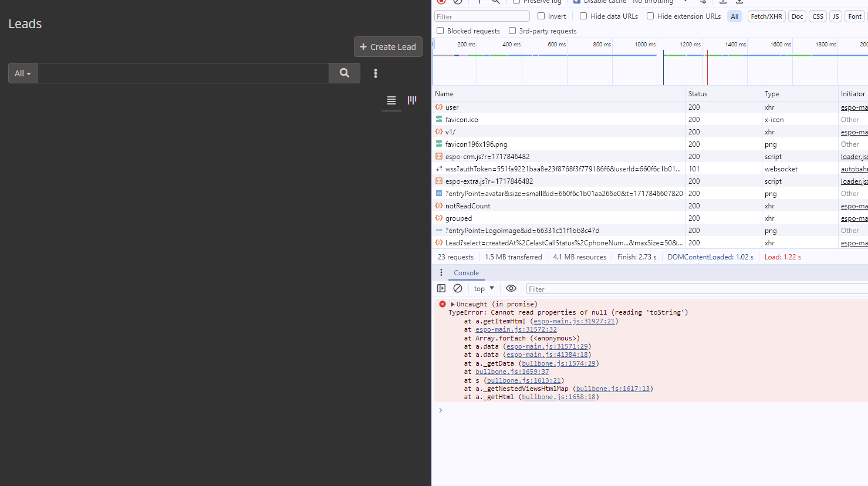Click the Create Lead button
The height and width of the screenshot is (486, 868).
coord(388,47)
